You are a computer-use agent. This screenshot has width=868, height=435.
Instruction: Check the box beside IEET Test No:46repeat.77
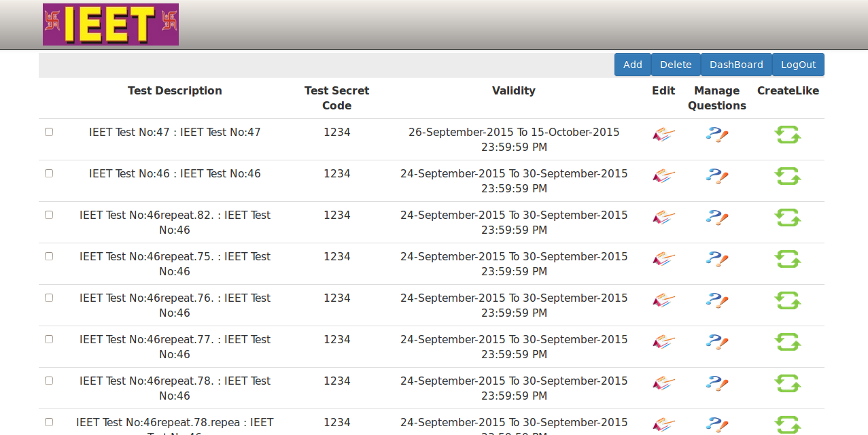click(x=49, y=339)
